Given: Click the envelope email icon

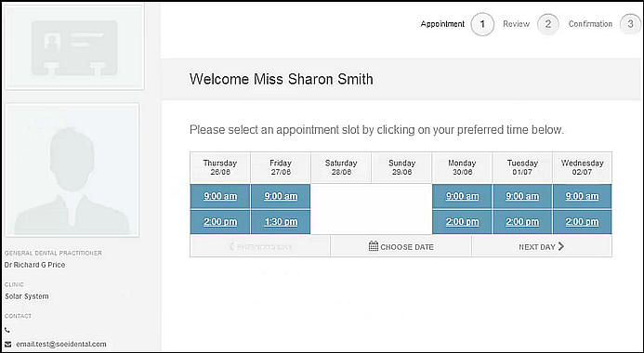Looking at the screenshot, I should [7, 344].
